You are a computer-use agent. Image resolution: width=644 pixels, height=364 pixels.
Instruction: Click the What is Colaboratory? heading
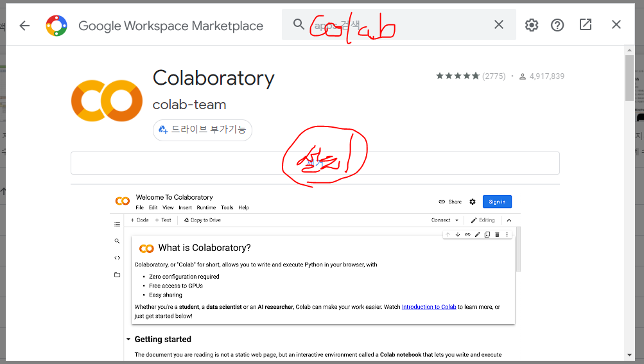205,248
